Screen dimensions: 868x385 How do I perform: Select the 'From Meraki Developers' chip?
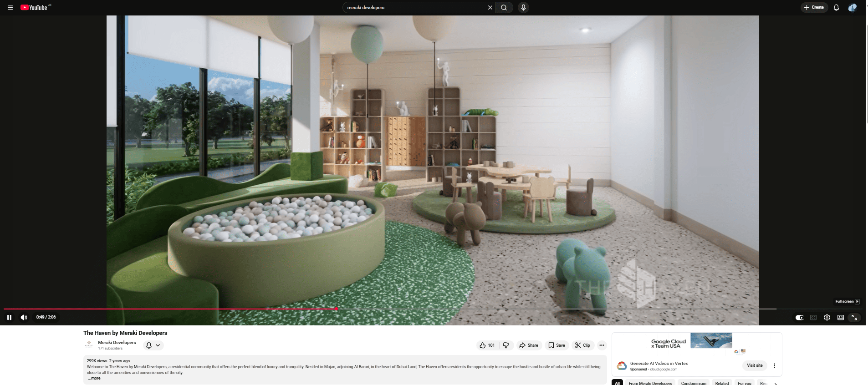tap(650, 383)
